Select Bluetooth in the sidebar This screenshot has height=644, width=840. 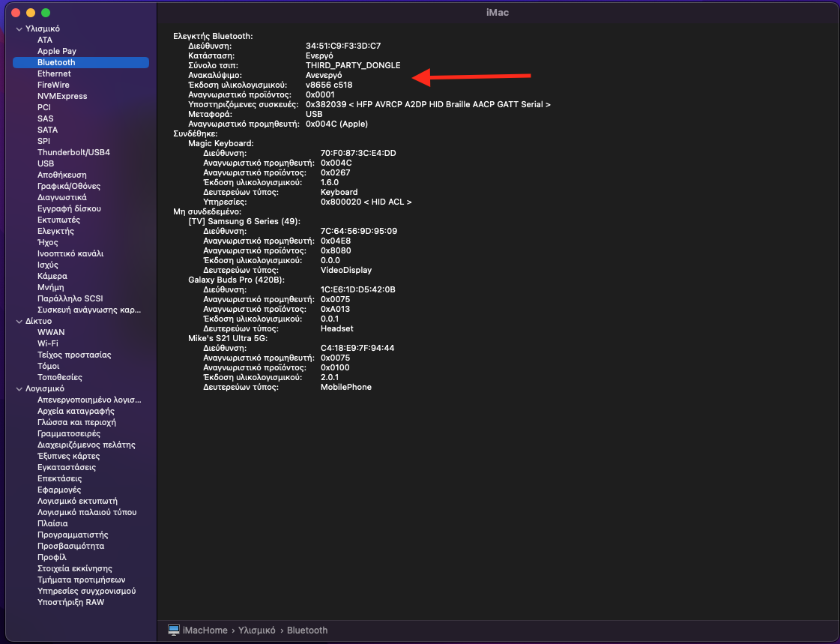click(x=81, y=63)
